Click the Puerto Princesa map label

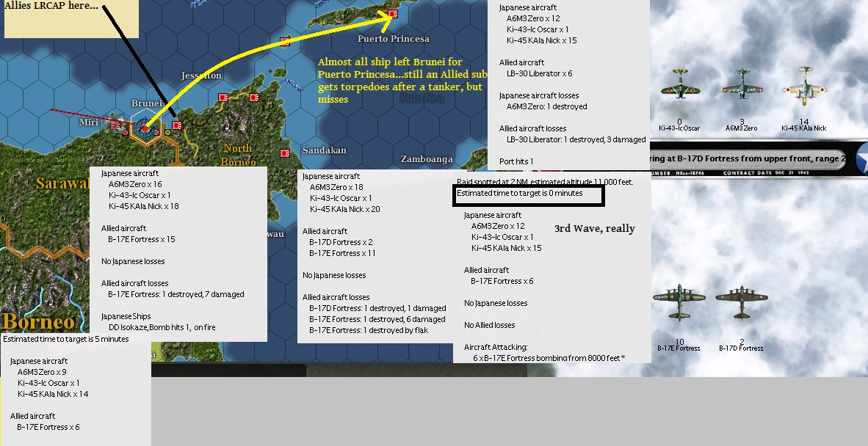click(394, 39)
